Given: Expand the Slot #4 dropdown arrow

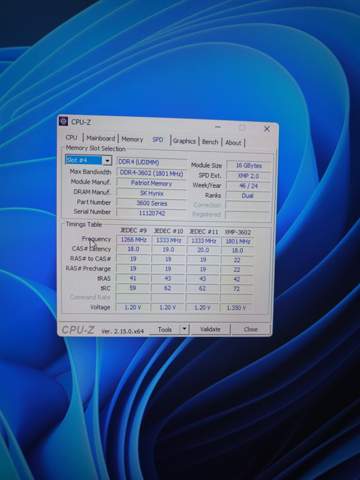Looking at the screenshot, I should tap(107, 161).
